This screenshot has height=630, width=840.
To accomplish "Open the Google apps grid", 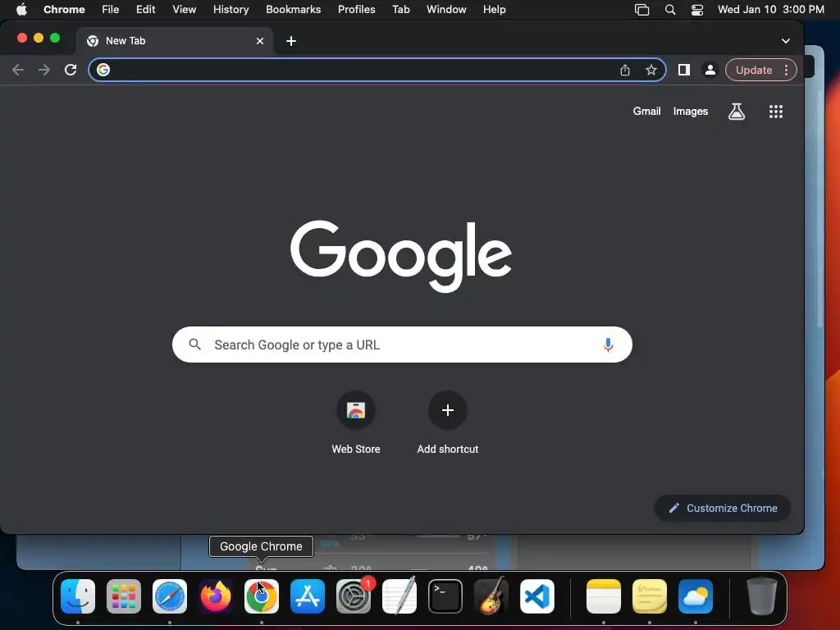I will coord(776,112).
